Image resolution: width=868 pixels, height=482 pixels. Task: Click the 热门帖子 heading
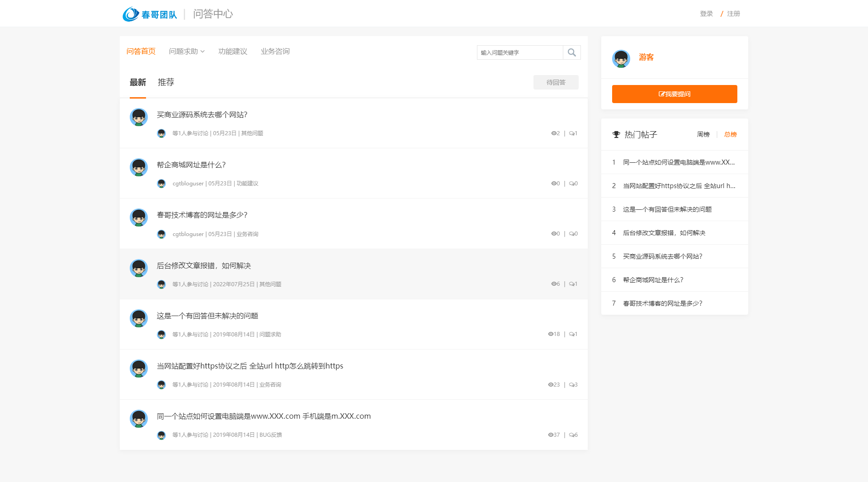coord(641,135)
